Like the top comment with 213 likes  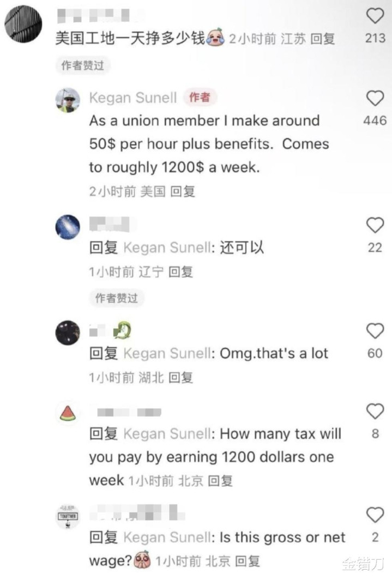375,16
